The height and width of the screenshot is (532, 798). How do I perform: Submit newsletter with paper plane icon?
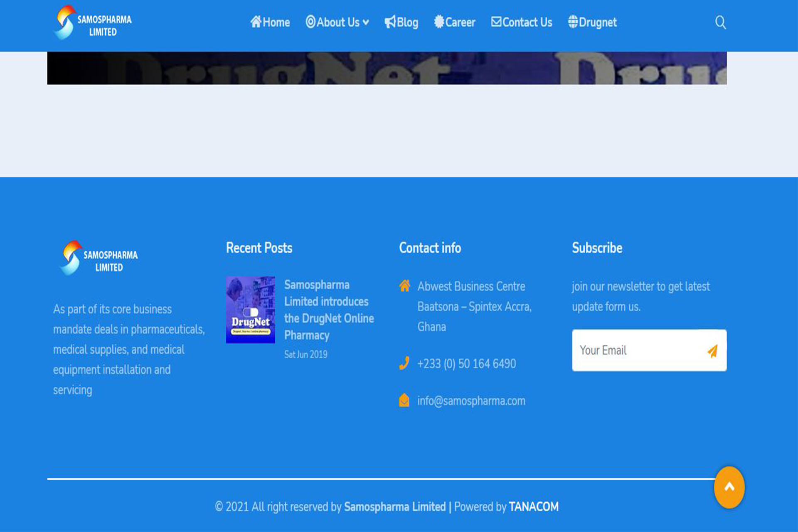pos(712,351)
